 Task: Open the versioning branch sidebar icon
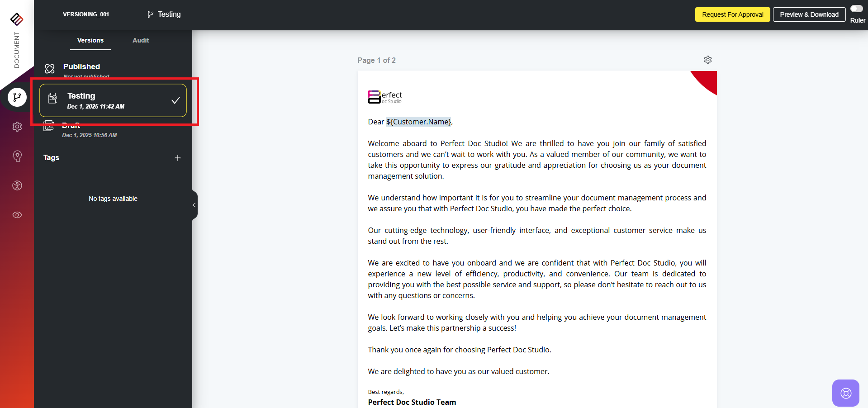[x=17, y=97]
